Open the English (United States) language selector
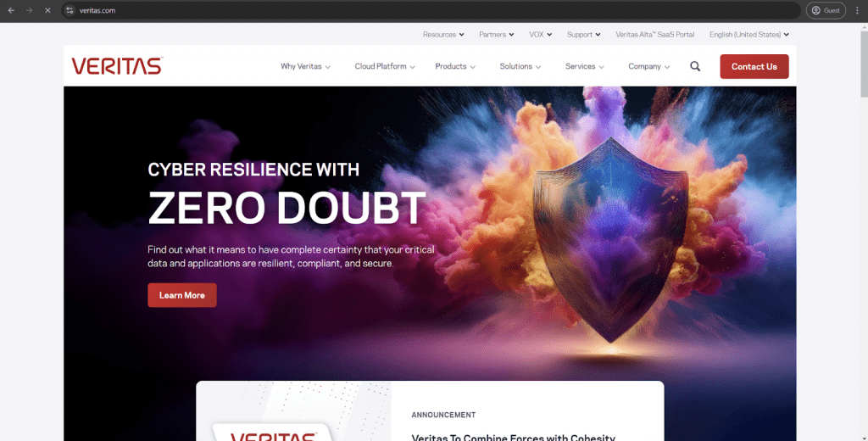 point(749,35)
